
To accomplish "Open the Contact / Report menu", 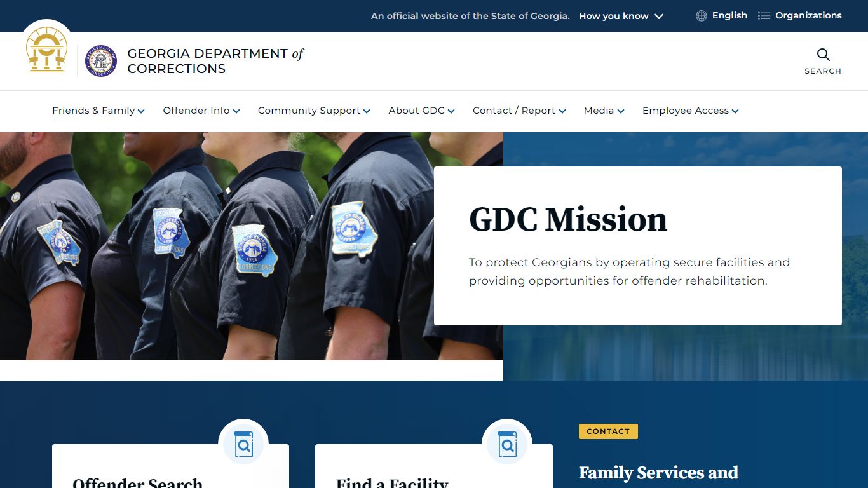I will (519, 111).
